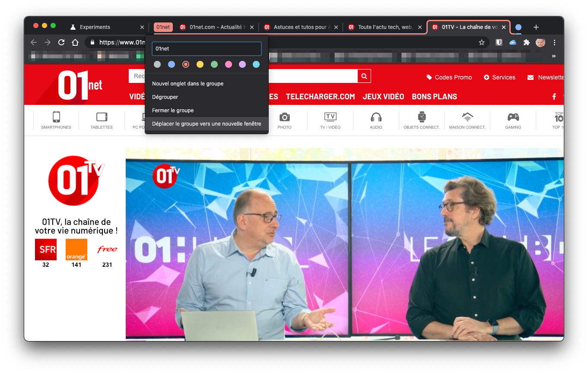Open the shield extension icon

tap(499, 42)
